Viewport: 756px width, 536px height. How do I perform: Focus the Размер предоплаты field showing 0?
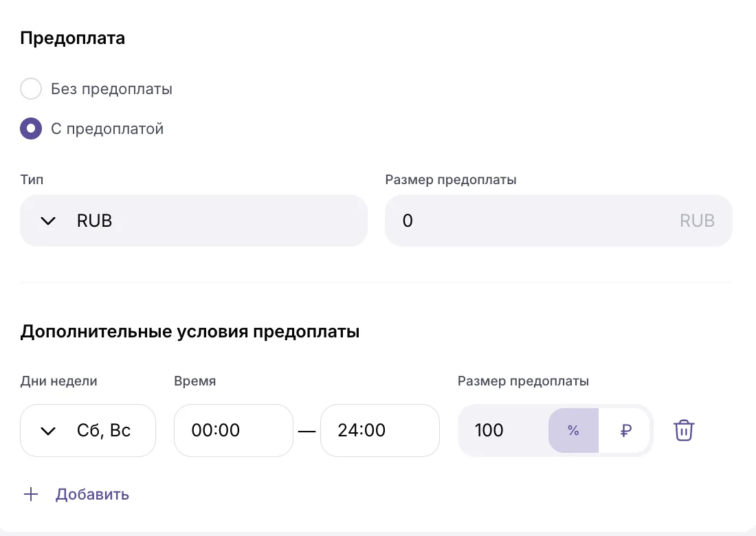click(558, 221)
